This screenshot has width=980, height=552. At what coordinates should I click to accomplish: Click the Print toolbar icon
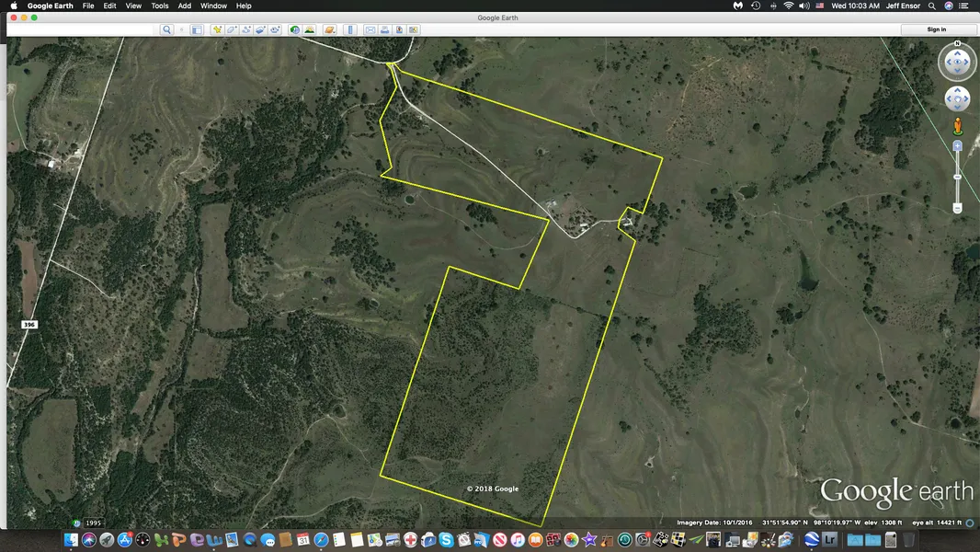pos(385,29)
